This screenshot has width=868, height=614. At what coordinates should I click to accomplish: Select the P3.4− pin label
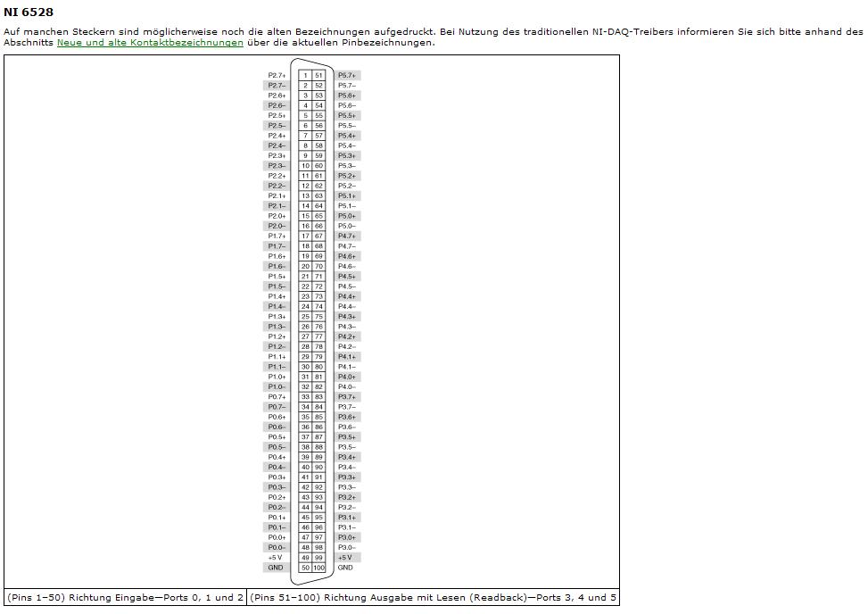(x=347, y=468)
